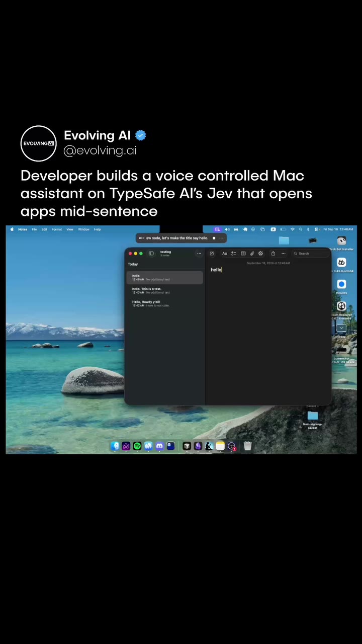Click the paperclip attachment icon
362x644 pixels.
click(x=252, y=254)
